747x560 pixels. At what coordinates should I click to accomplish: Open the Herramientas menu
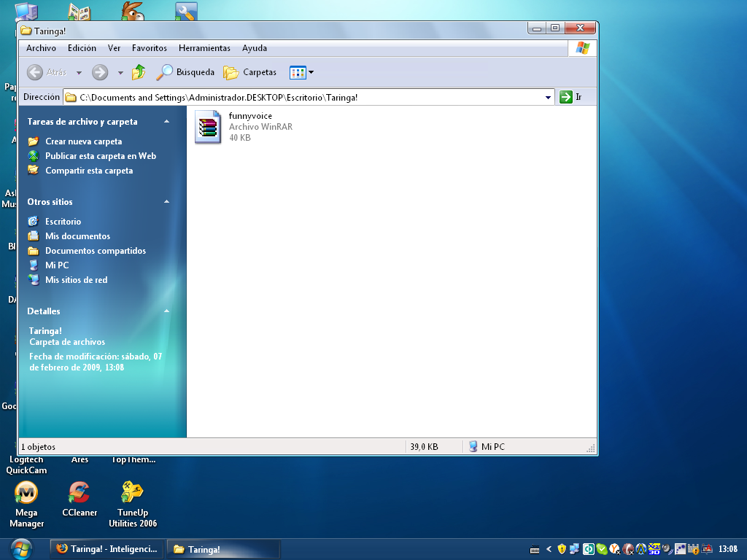point(204,48)
